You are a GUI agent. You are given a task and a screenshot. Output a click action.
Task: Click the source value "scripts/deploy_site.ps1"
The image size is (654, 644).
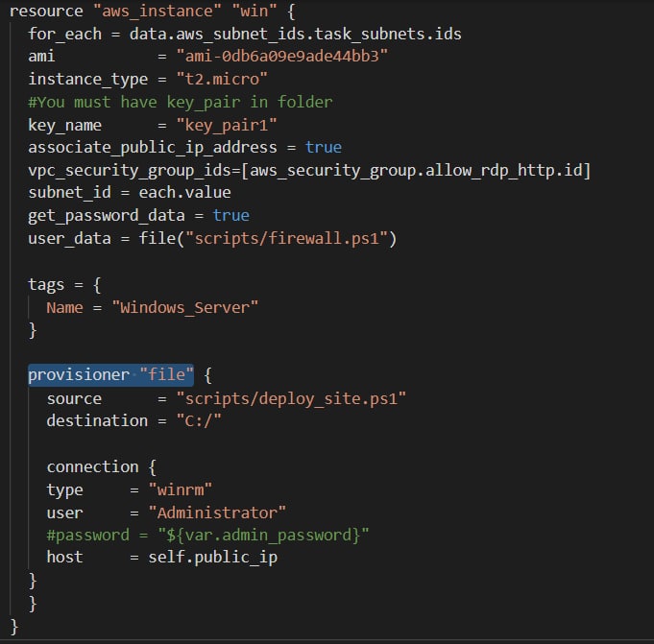click(291, 399)
